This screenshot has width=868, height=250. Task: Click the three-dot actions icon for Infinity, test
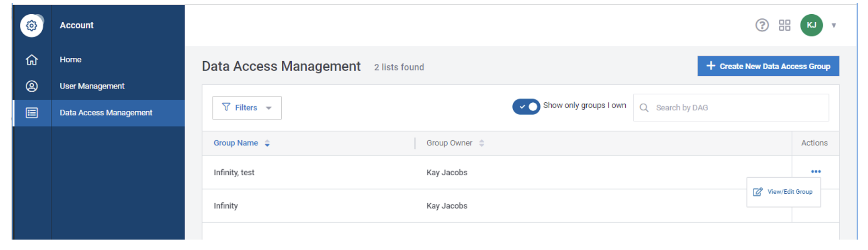(x=815, y=171)
